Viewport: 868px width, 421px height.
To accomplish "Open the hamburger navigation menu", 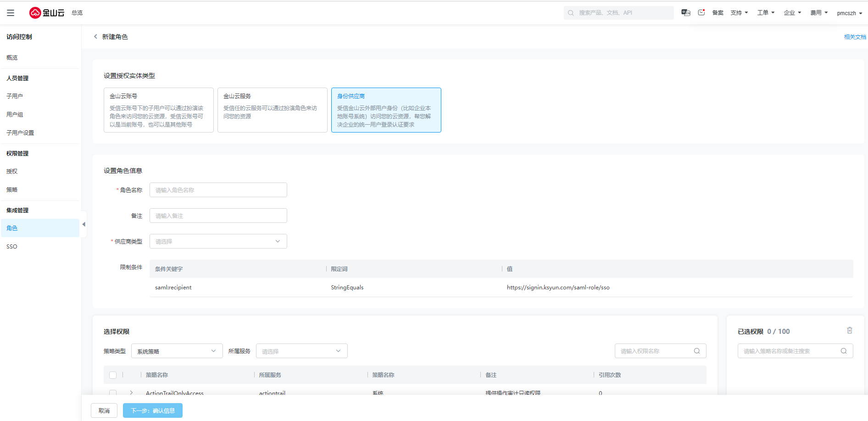I will [x=11, y=13].
